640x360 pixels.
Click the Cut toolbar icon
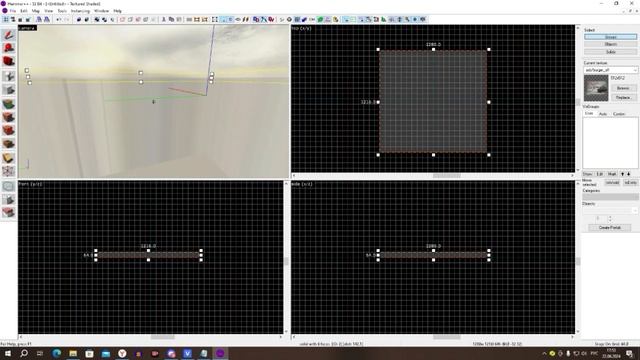coord(164,19)
